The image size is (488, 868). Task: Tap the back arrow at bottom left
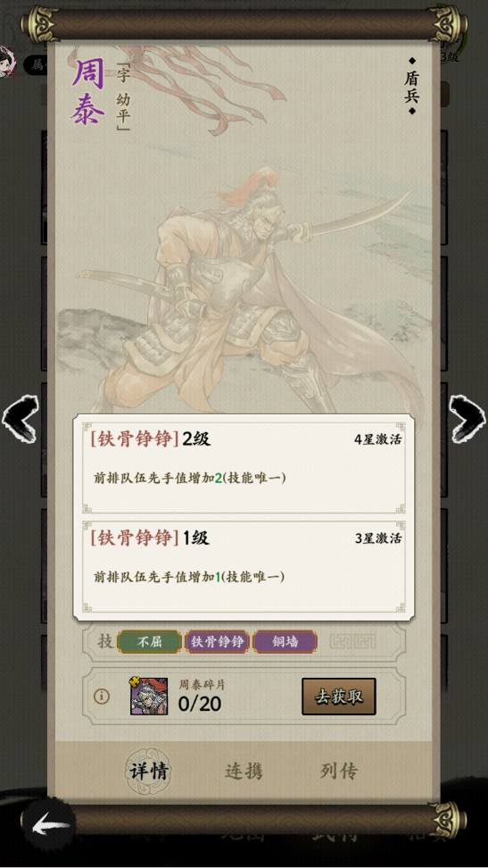51,827
